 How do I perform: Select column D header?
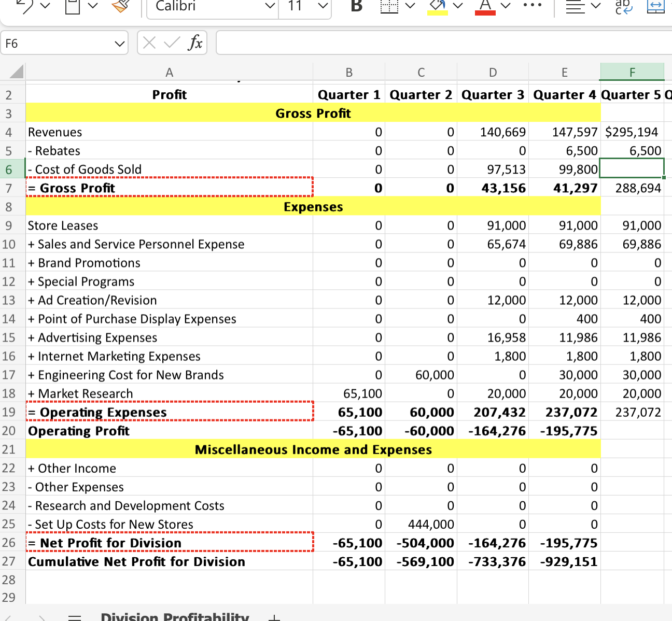pyautogui.click(x=493, y=72)
